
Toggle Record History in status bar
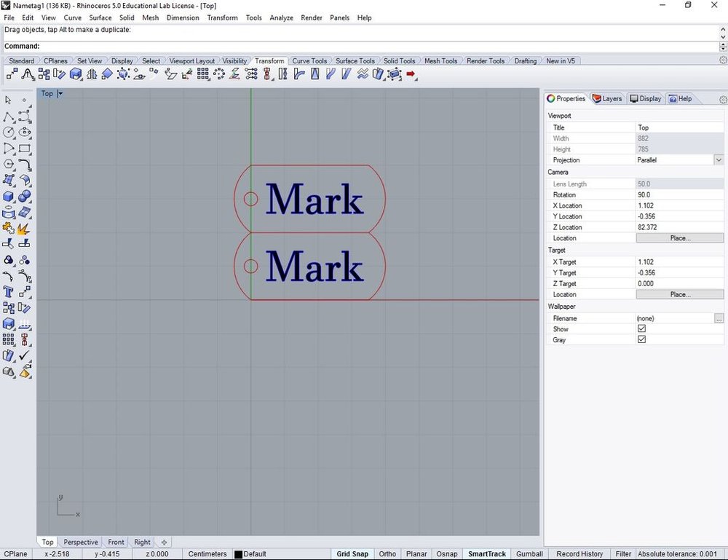[579, 554]
